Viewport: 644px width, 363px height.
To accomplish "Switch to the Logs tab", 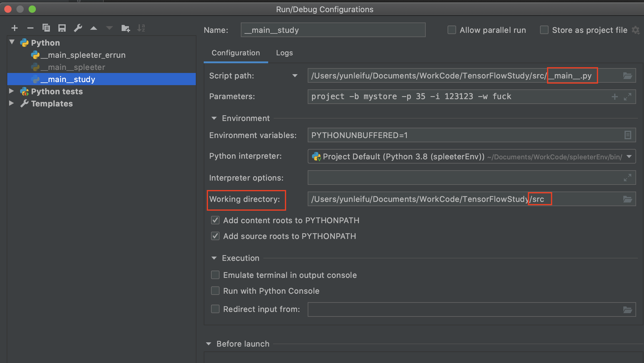I will click(284, 53).
